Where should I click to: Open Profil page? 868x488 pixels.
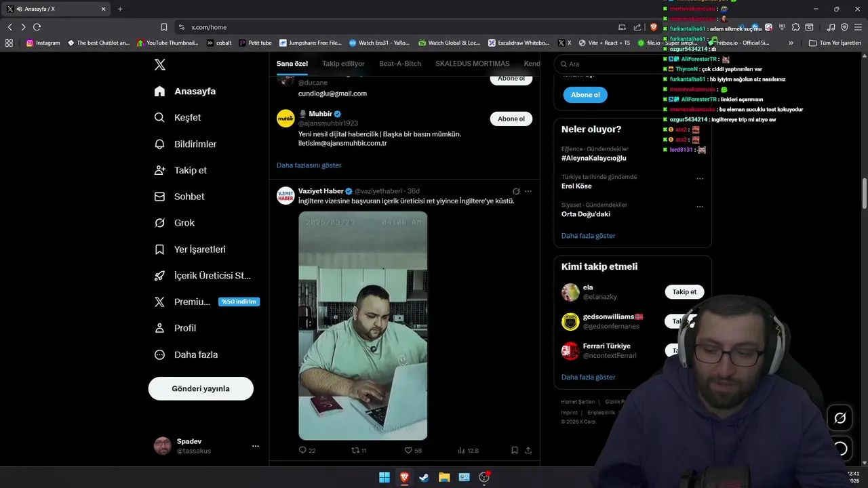[x=175, y=328]
